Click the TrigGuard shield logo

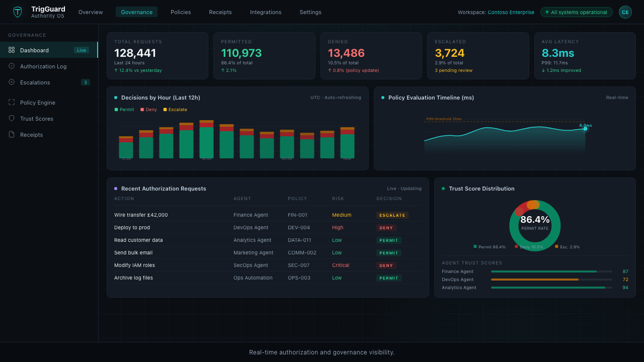(18, 12)
